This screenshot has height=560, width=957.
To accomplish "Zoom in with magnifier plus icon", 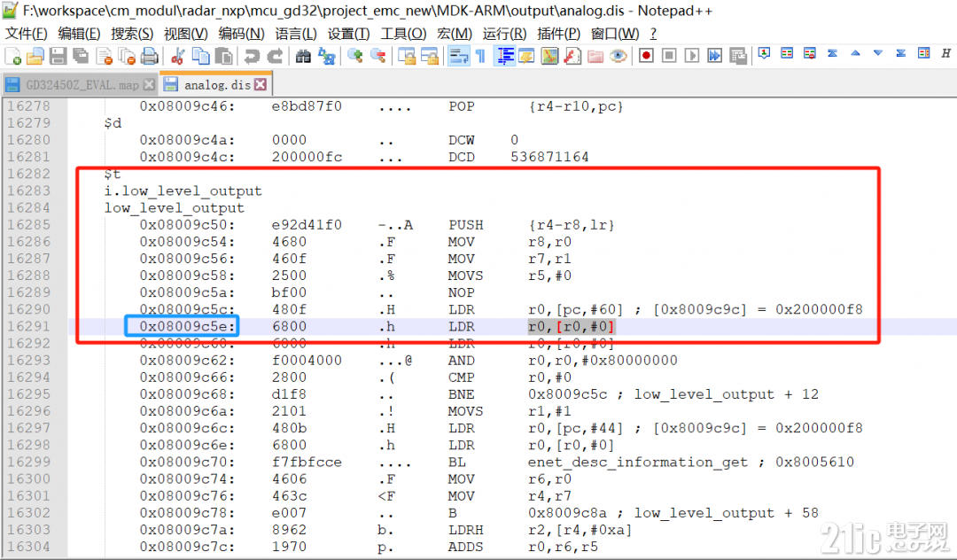I will point(354,56).
